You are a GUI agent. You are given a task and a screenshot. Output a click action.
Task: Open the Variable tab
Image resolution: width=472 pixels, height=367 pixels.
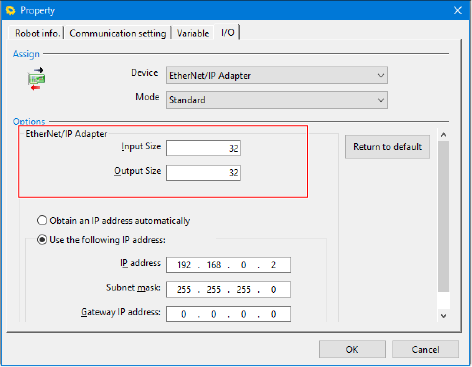pyautogui.click(x=193, y=33)
